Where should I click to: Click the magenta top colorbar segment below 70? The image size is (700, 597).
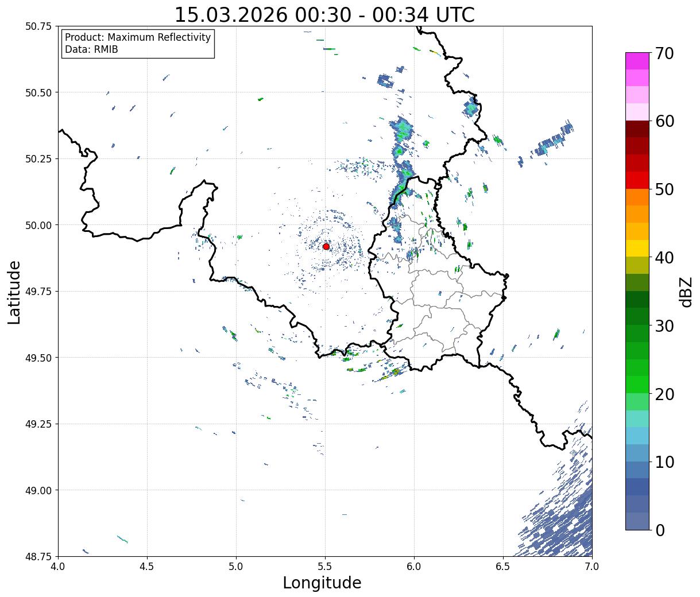point(637,61)
